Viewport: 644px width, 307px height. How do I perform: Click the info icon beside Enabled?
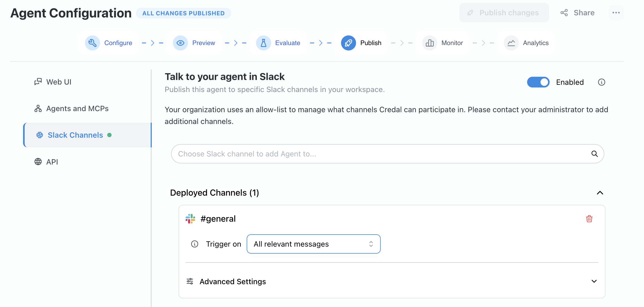click(x=602, y=82)
